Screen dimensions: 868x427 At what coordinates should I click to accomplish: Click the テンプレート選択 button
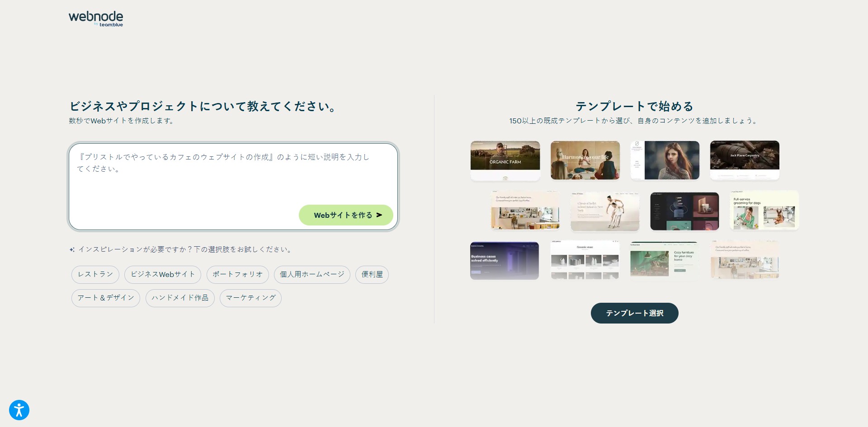(x=634, y=313)
